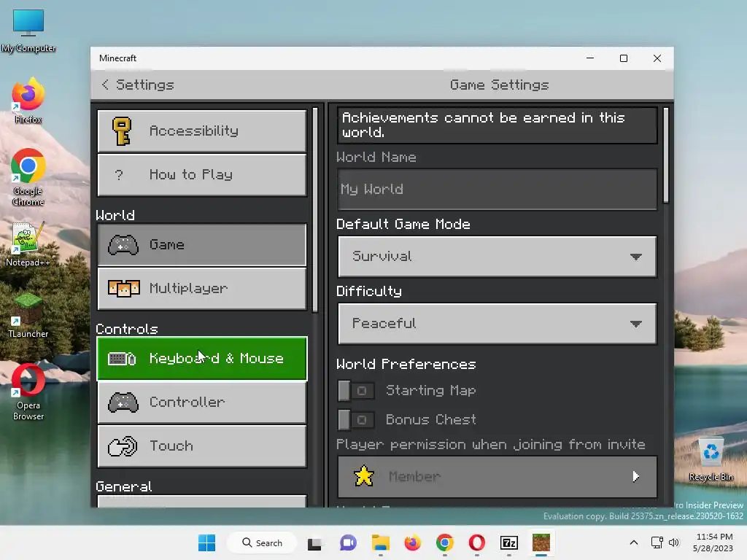Click the World Name input field
This screenshot has width=747, height=560.
point(497,189)
